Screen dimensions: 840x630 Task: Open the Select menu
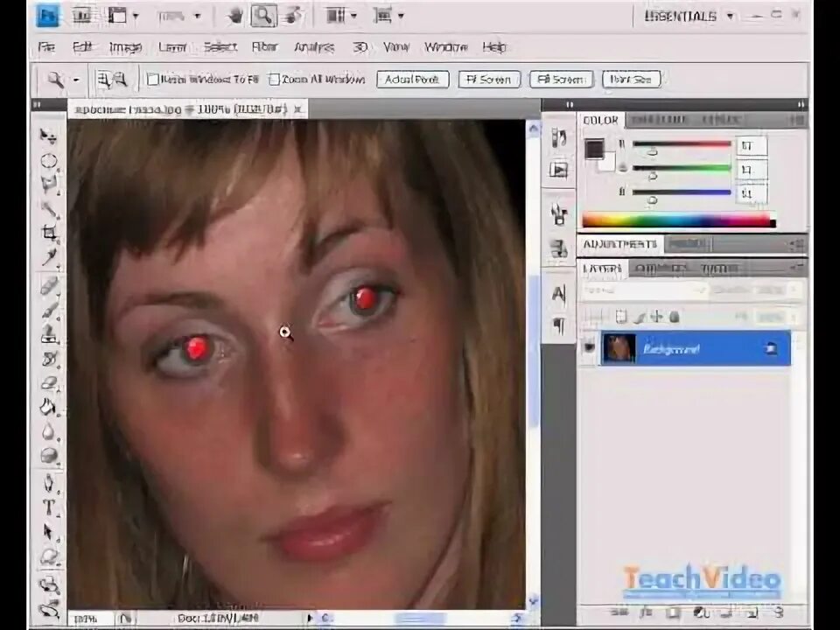click(220, 47)
